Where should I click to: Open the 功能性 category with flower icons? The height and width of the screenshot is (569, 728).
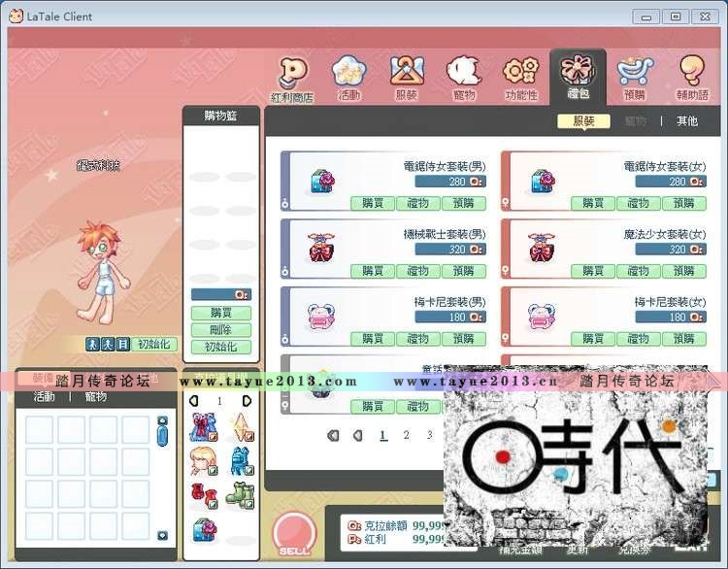521,79
